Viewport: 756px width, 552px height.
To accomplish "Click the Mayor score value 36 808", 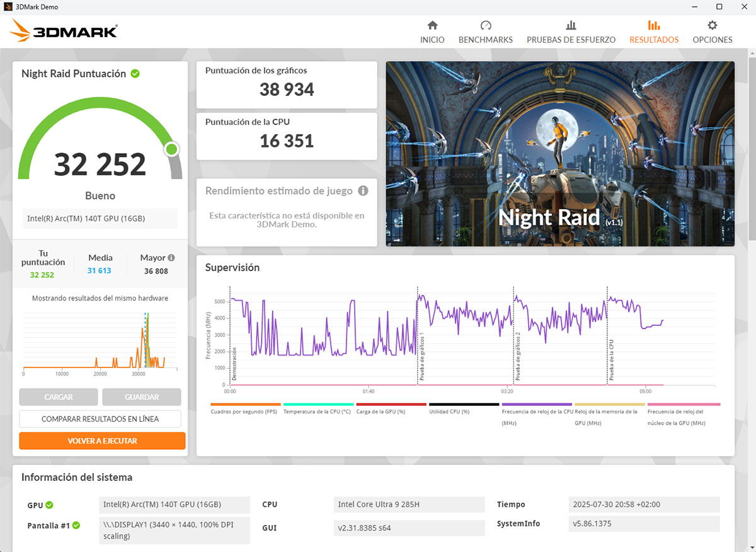I will 156,271.
